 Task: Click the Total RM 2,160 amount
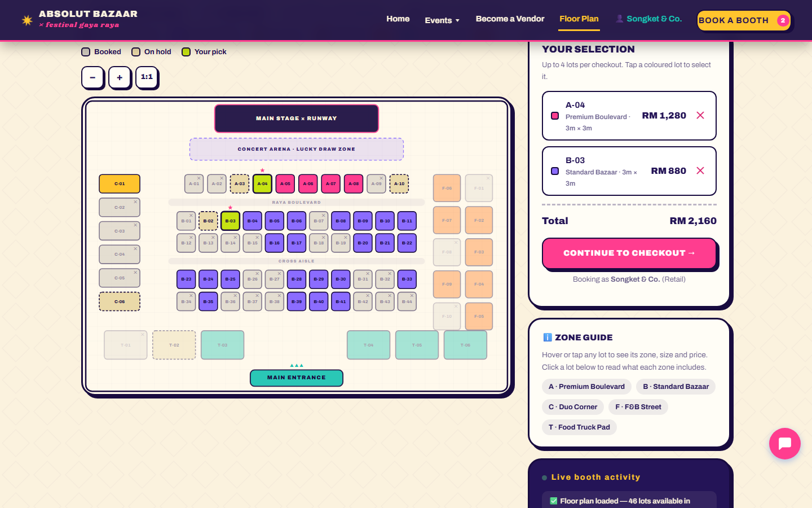pyautogui.click(x=693, y=221)
